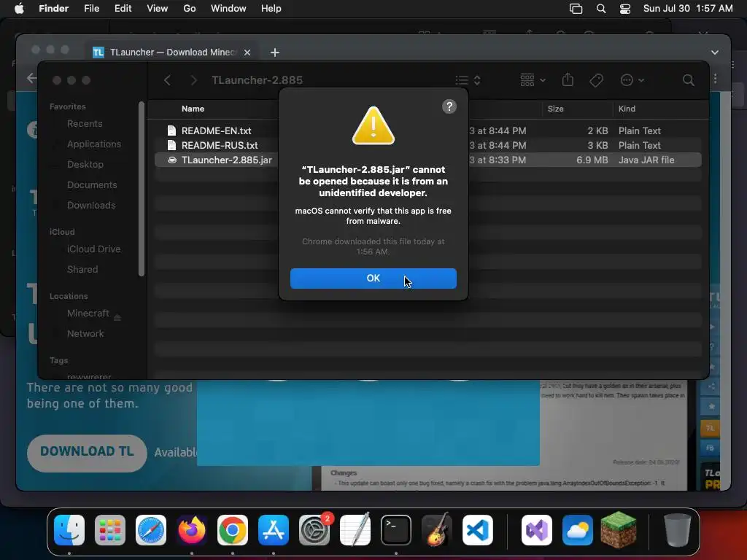Open Chrome tab search chevron
The image size is (747, 560).
point(714,52)
